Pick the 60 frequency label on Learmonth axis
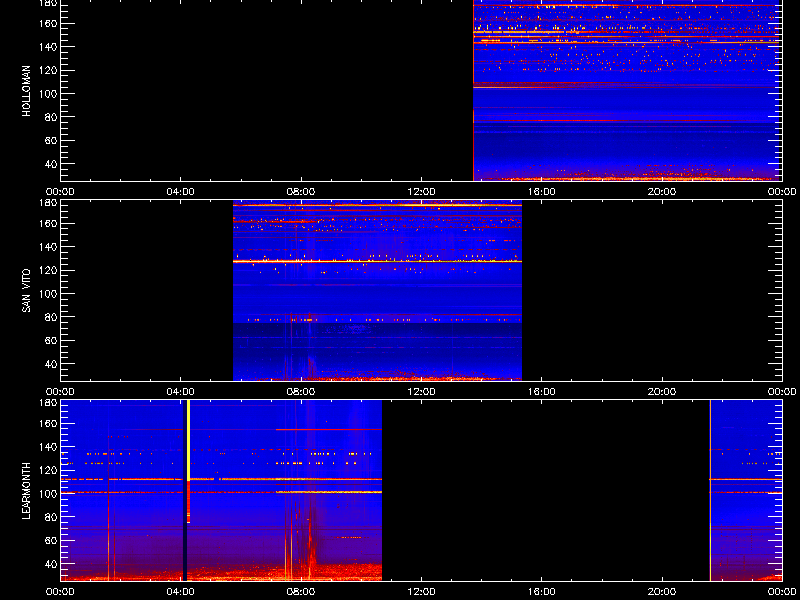The image size is (800, 600). click(51, 540)
